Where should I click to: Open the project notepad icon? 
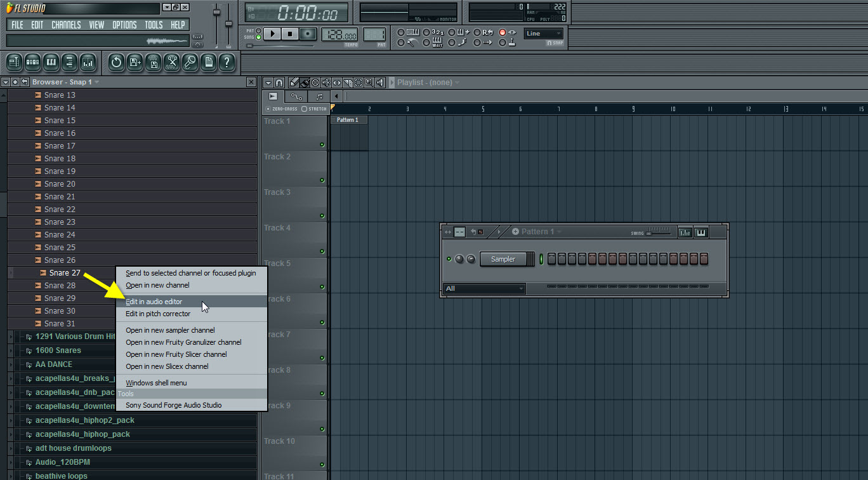click(x=208, y=62)
